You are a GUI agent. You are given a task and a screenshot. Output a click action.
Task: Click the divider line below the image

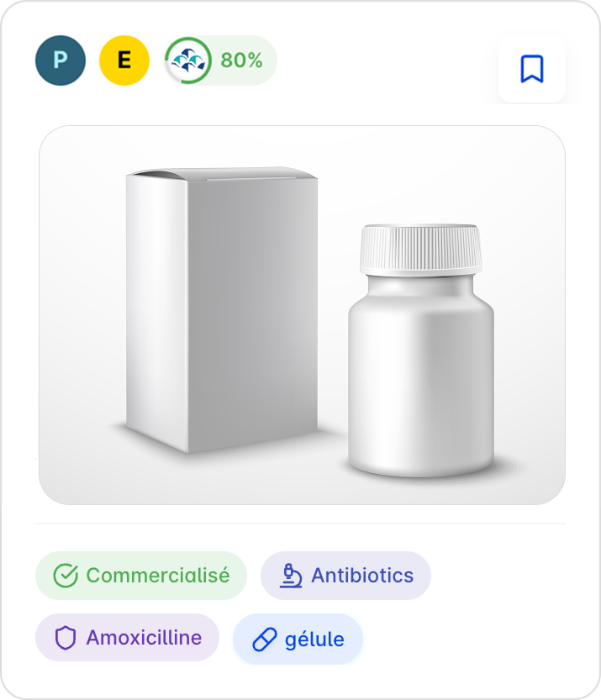click(300, 524)
